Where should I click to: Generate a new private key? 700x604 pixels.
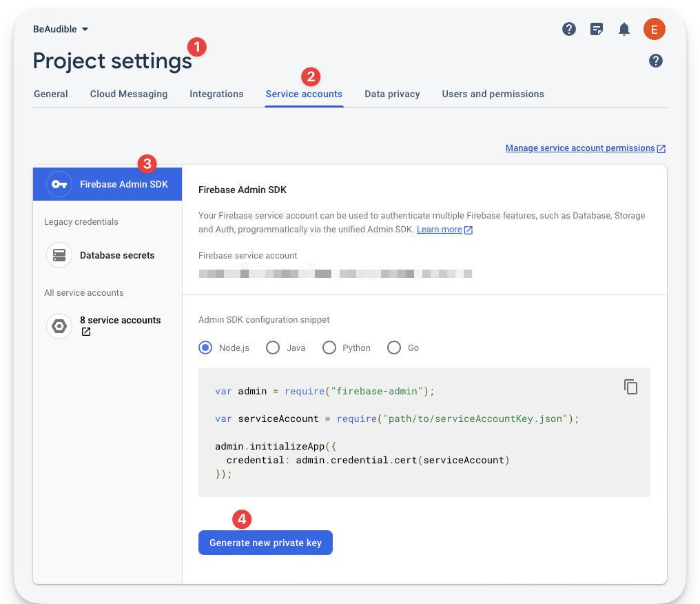tap(265, 543)
